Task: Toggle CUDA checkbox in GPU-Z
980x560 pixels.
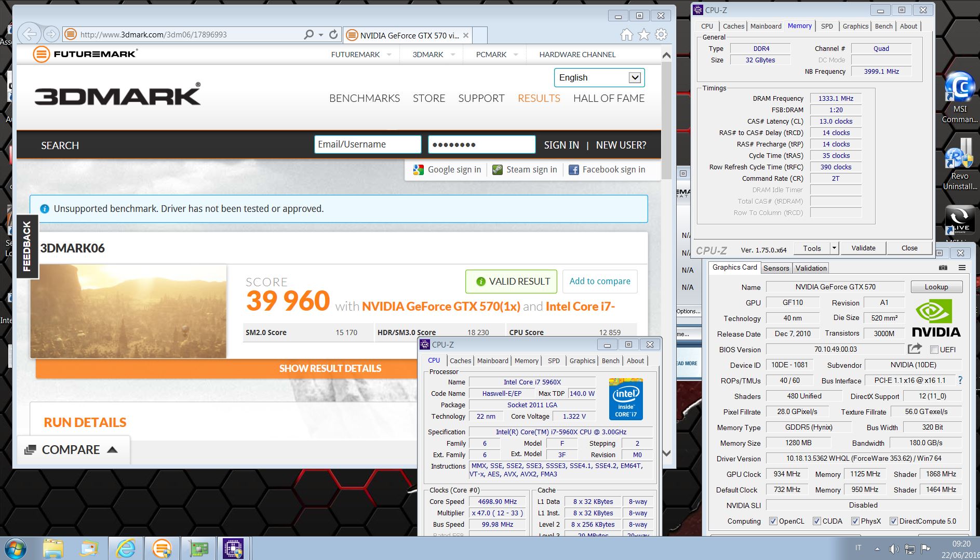Action: 817,521
